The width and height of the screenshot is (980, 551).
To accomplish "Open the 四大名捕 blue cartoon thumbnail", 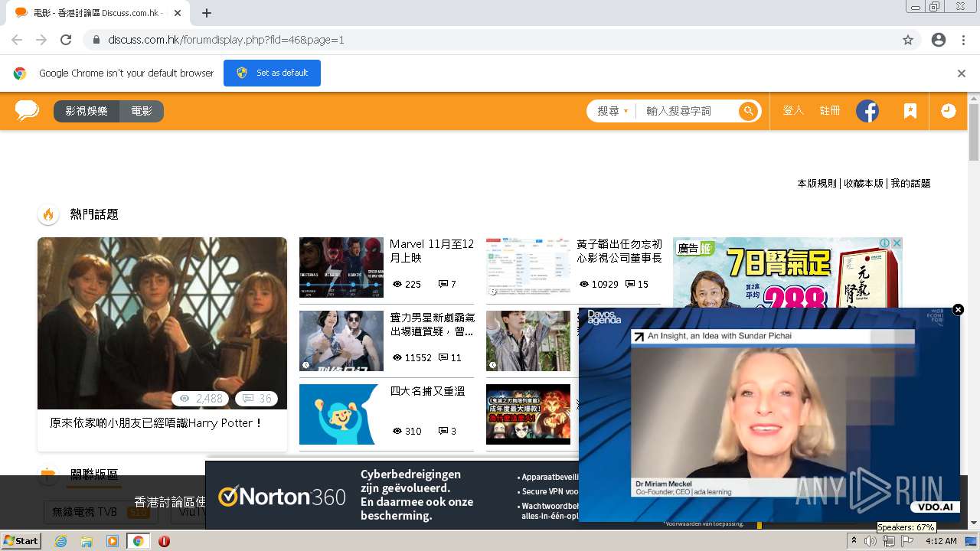I will [341, 414].
